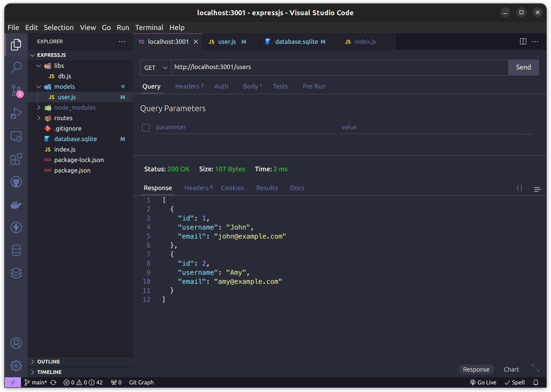Click the URL input field to edit

[339, 67]
